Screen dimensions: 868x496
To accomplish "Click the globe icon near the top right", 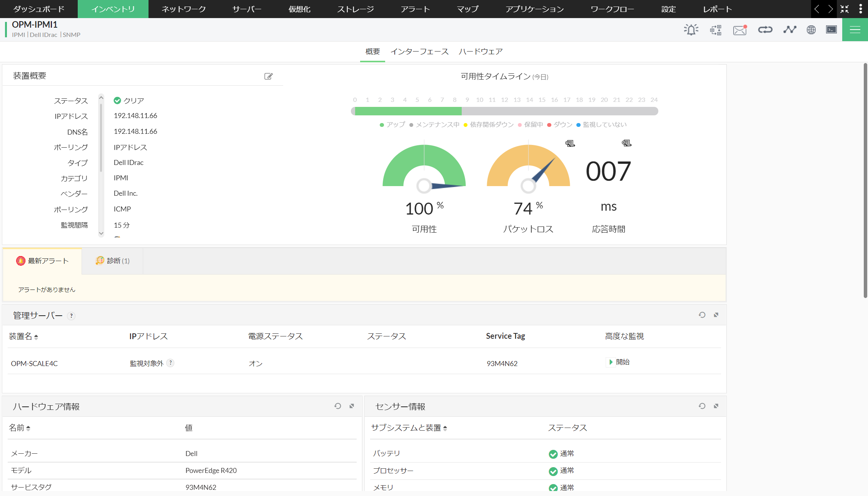I will pyautogui.click(x=811, y=30).
